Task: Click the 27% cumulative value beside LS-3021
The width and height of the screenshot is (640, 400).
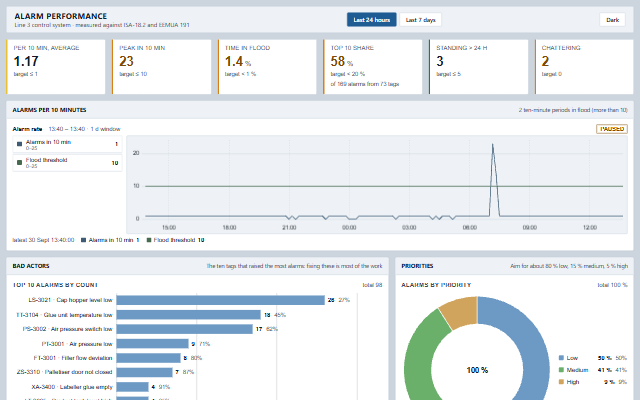Action: click(344, 300)
